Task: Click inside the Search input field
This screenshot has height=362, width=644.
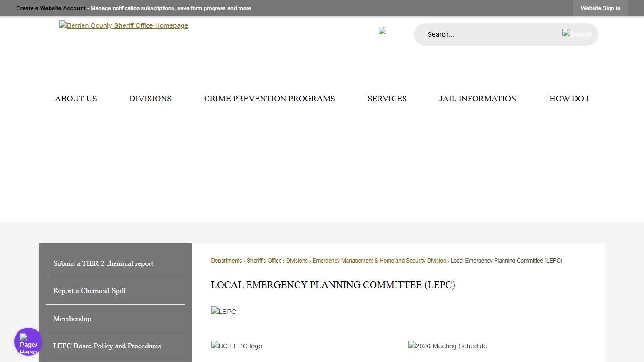Action: point(481,34)
